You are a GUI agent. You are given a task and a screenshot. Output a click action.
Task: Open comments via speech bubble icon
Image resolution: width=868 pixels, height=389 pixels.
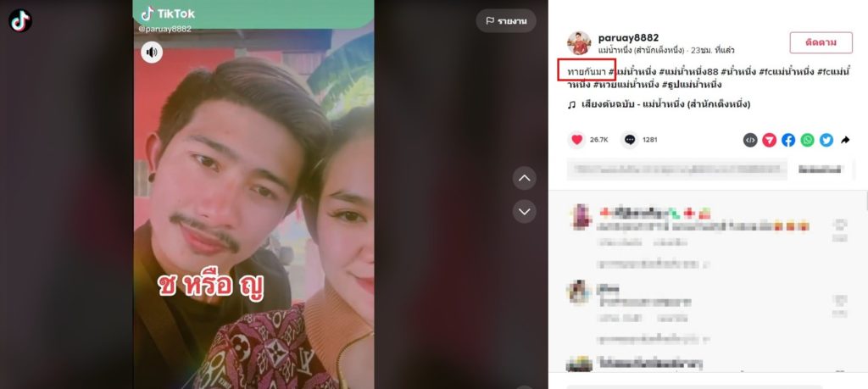(x=630, y=140)
